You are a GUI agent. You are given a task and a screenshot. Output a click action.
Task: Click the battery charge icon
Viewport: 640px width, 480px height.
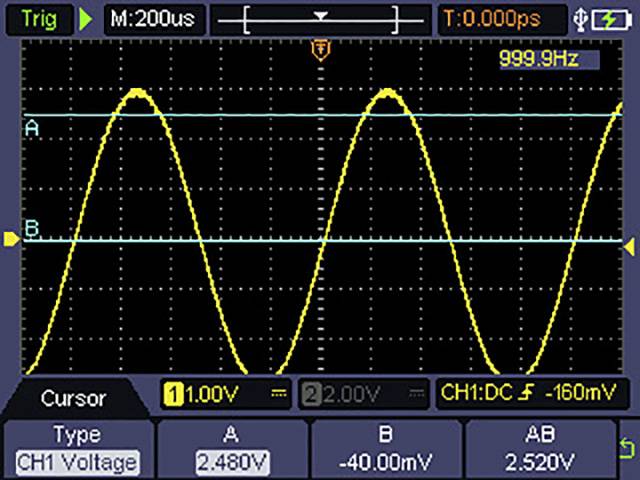(610, 18)
